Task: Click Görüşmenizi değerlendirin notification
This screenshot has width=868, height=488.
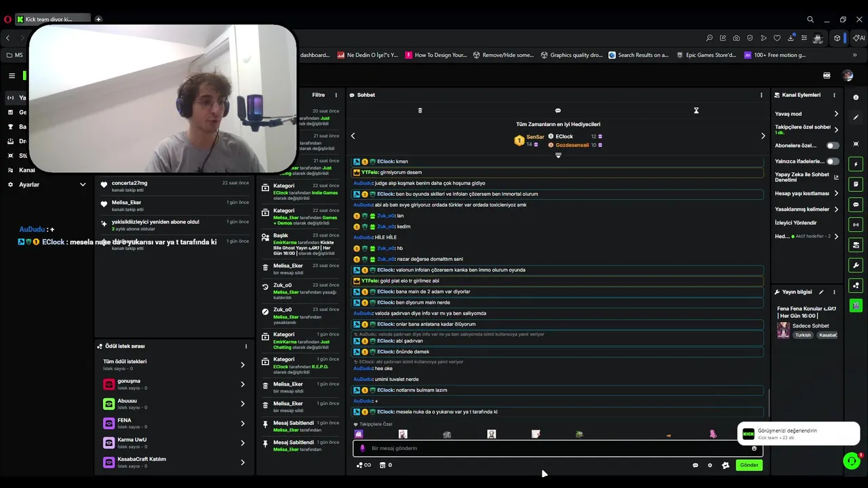Action: pyautogui.click(x=798, y=434)
